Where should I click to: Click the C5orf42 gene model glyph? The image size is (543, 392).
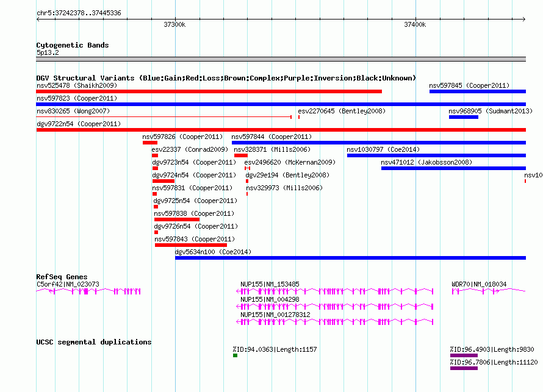point(88,291)
